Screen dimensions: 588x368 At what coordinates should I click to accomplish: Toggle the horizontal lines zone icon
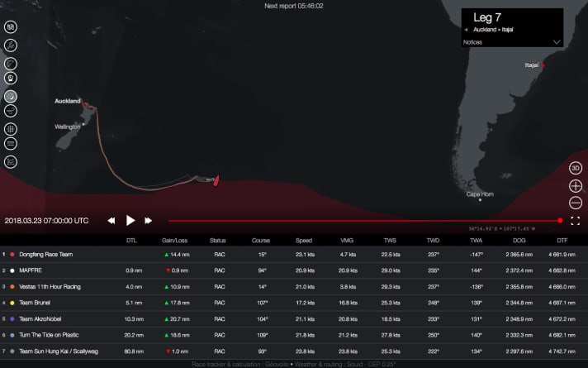11,143
